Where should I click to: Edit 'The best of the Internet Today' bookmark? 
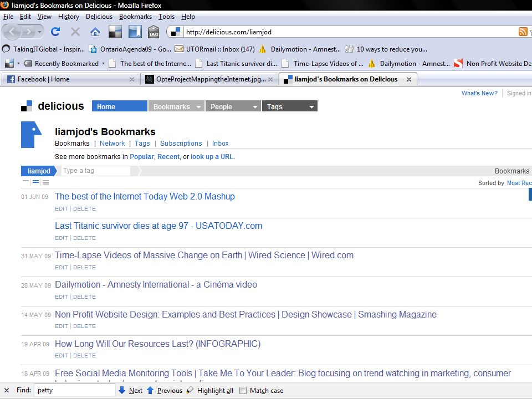(62, 209)
